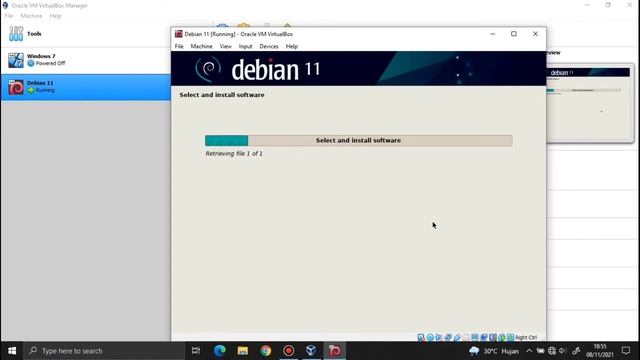The image size is (640, 360).
Task: Launch Microsoft Edge from the taskbar
Action: 220,351
